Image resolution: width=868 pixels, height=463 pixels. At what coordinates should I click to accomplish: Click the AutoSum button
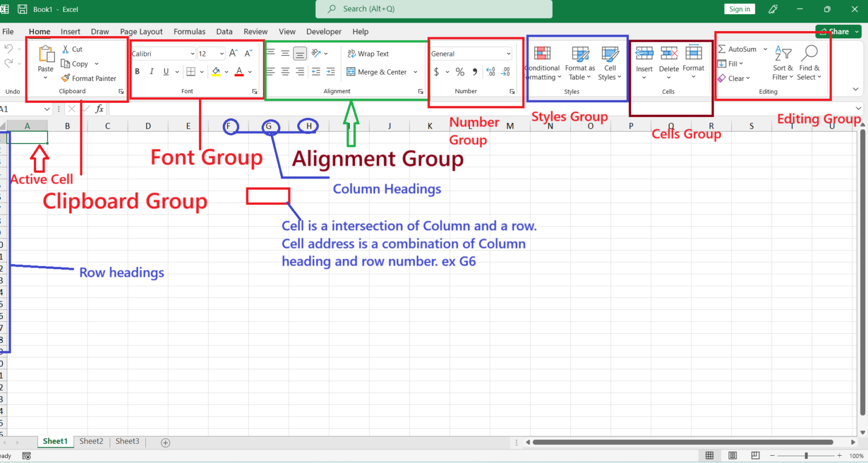click(x=737, y=49)
